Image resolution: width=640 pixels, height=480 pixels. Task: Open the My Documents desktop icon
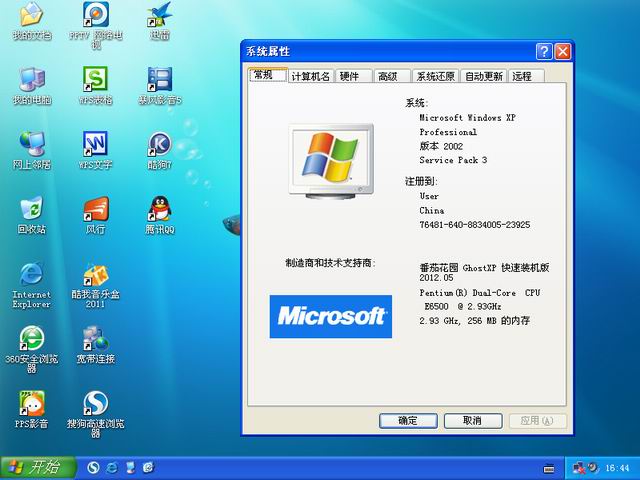coord(31,20)
